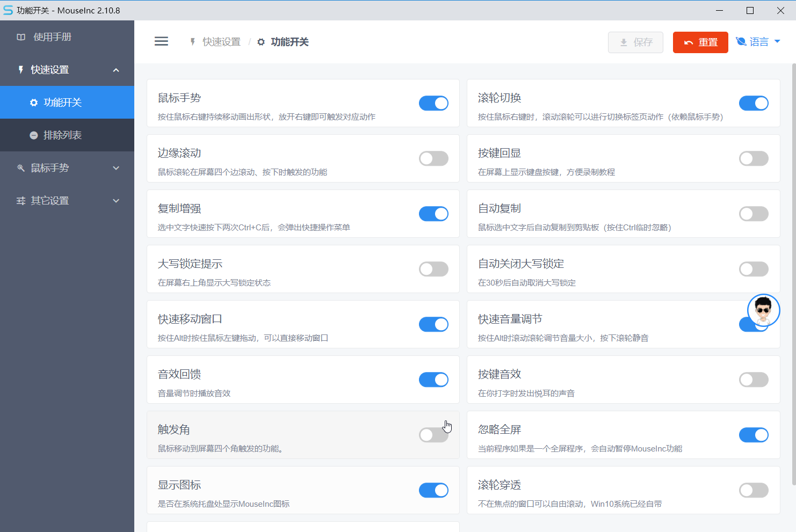796x532 pixels.
Task: Enable the 按键回显 toggle
Action: 754,158
